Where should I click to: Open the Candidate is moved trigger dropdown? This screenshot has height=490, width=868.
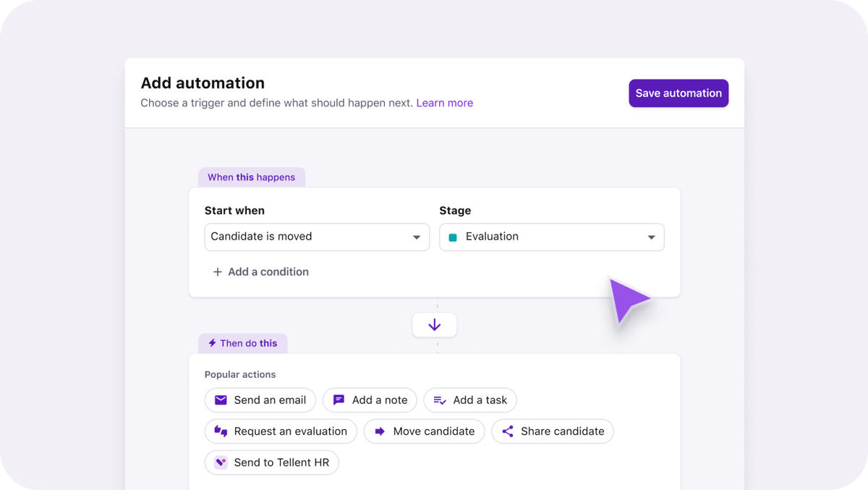(x=317, y=237)
